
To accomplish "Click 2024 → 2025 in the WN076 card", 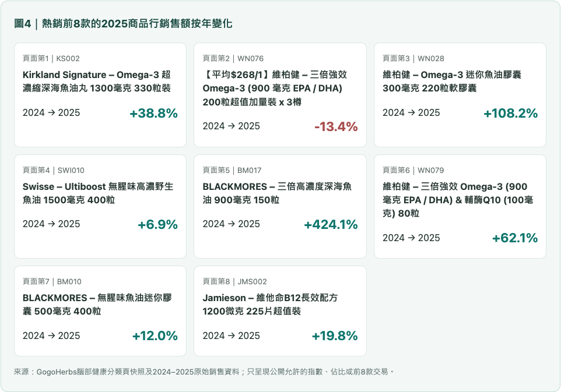I will point(231,126).
